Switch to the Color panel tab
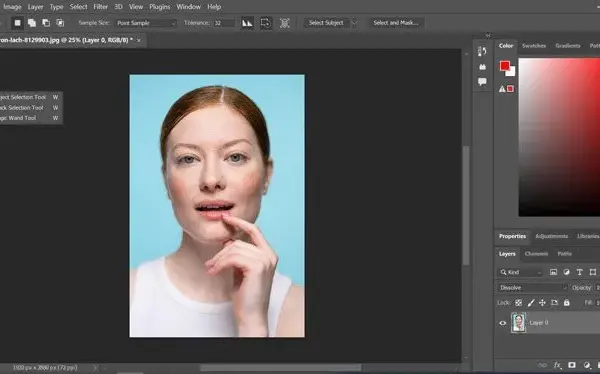 (x=505, y=46)
